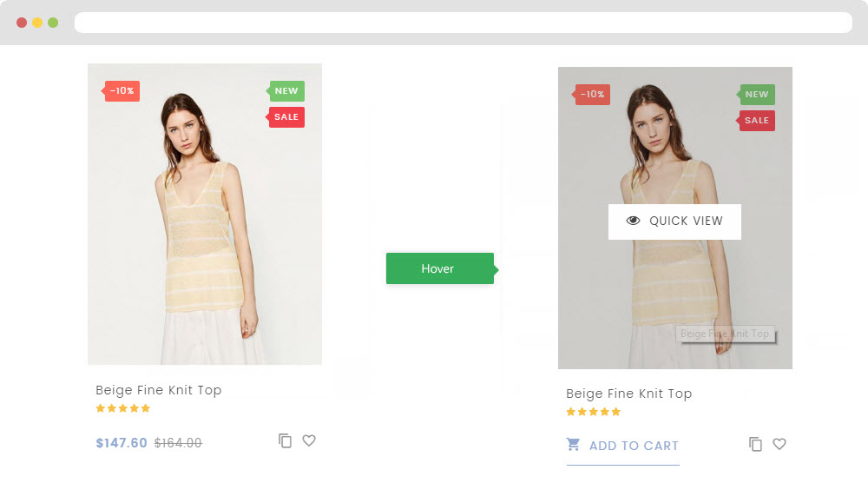Click the crossed-out $164.00 price
Screen dimensions: 868x483
point(178,443)
